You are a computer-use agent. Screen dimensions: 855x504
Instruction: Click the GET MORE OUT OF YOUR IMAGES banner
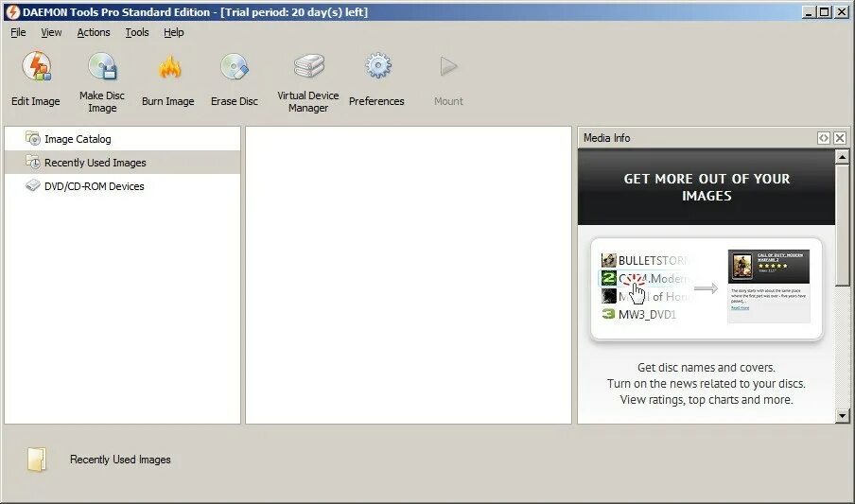(x=707, y=187)
